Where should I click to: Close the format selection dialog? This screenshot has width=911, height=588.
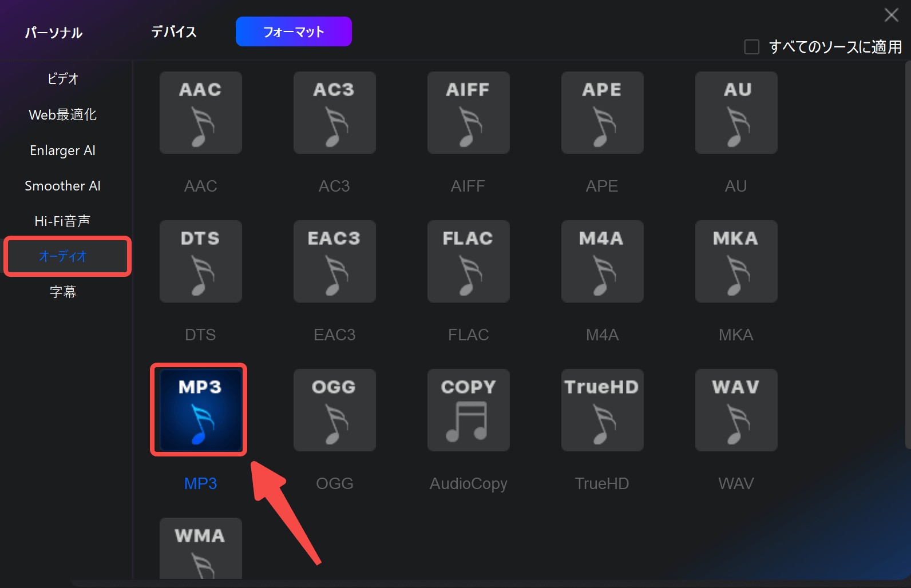tap(892, 15)
